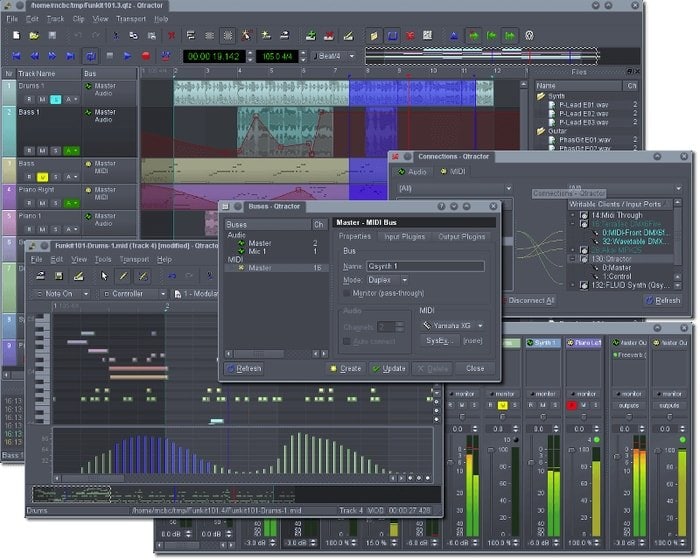Create a new session in main toolbar
700x560 pixels.
[x=16, y=35]
